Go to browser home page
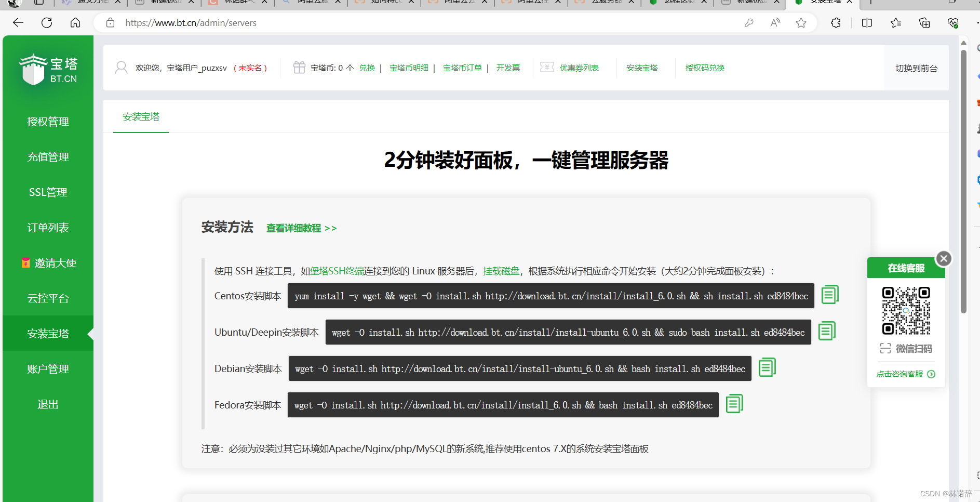This screenshot has width=980, height=502. 75,23
